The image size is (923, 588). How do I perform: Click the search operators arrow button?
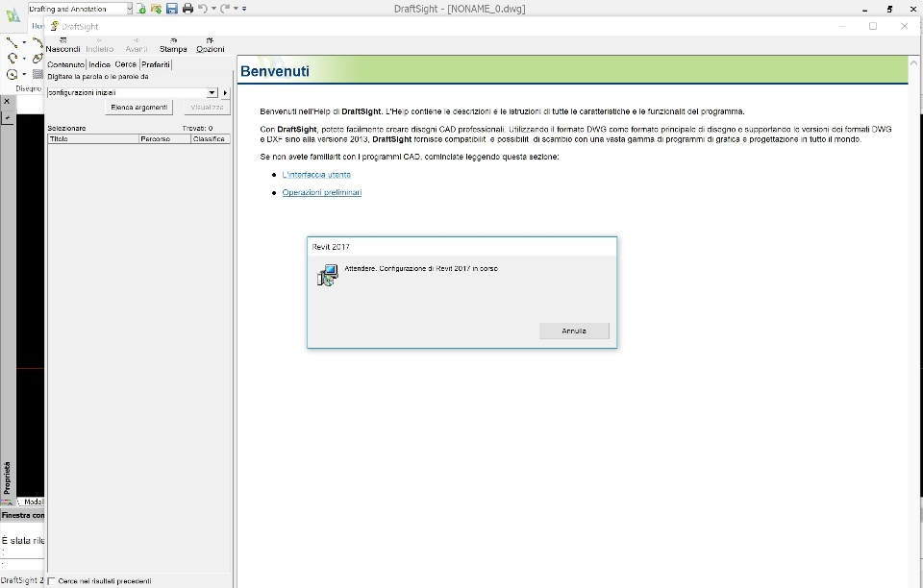point(225,93)
